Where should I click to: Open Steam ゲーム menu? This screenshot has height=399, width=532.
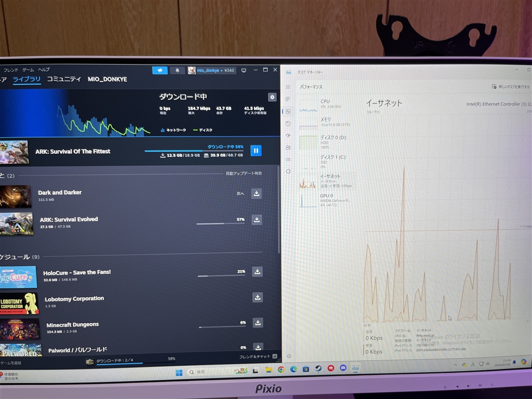point(28,70)
